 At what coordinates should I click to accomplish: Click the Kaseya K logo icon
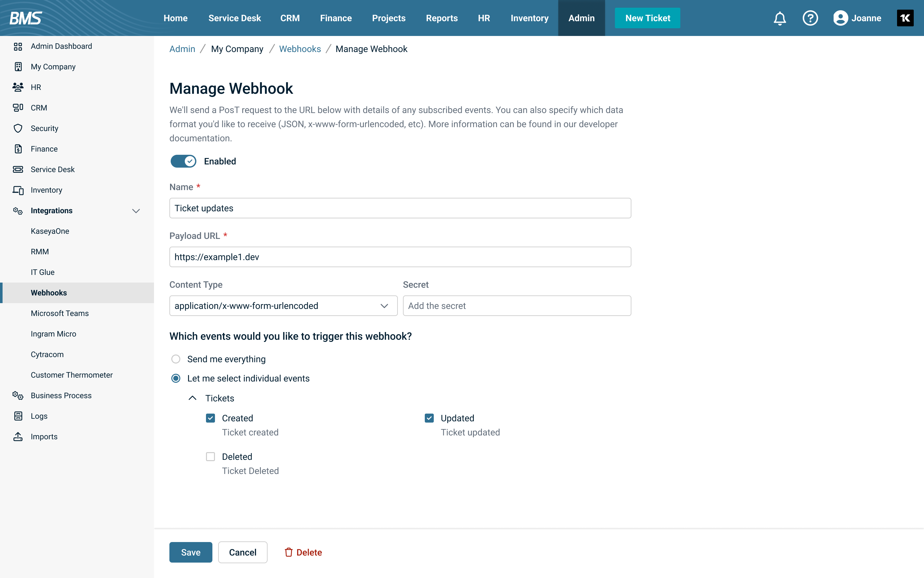pos(905,18)
